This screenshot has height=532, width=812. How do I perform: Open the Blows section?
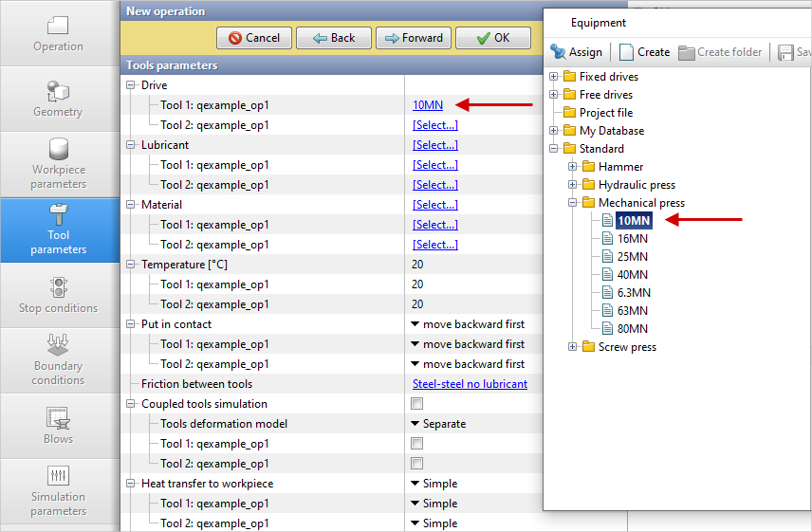coord(58,425)
